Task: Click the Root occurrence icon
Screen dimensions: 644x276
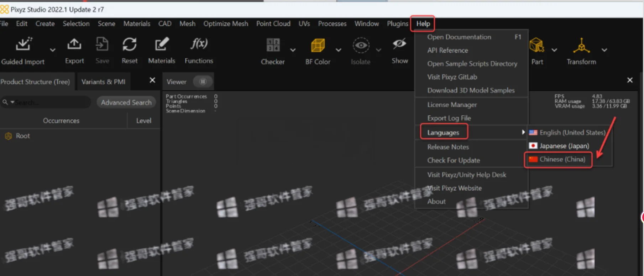Action: (8, 136)
